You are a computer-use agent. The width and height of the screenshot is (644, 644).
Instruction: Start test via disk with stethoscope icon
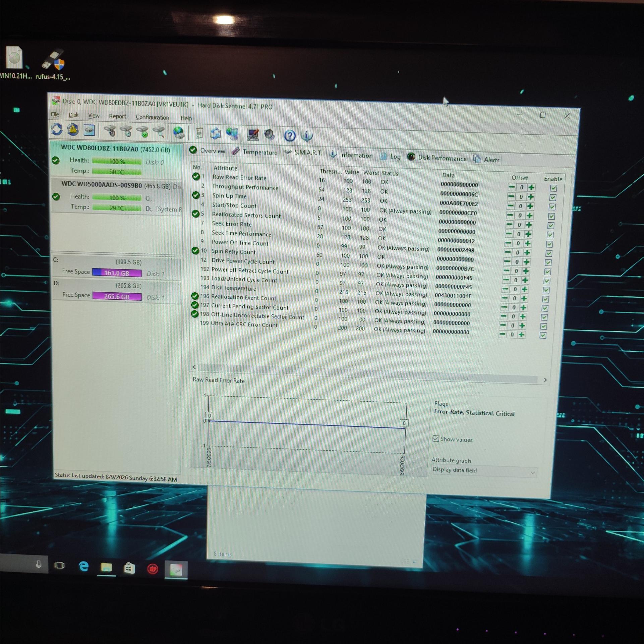pyautogui.click(x=110, y=131)
